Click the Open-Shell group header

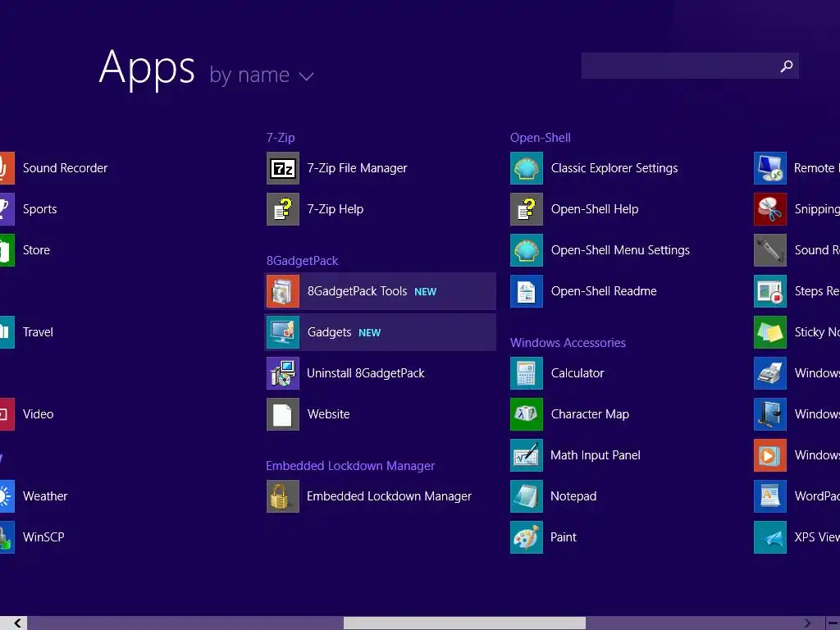540,138
